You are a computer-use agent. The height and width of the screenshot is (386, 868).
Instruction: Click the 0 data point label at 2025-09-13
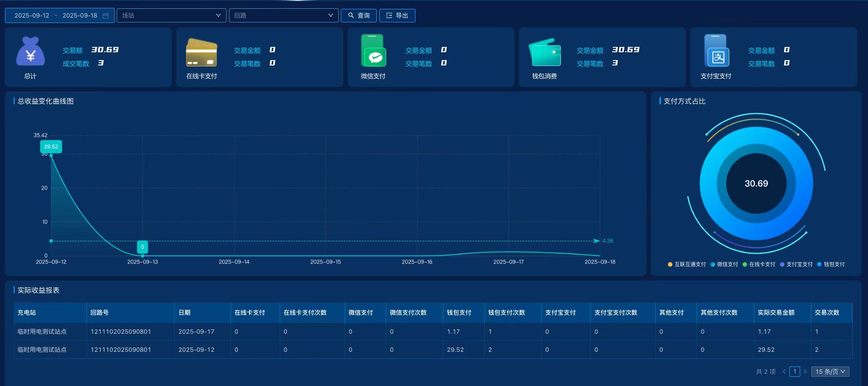143,247
